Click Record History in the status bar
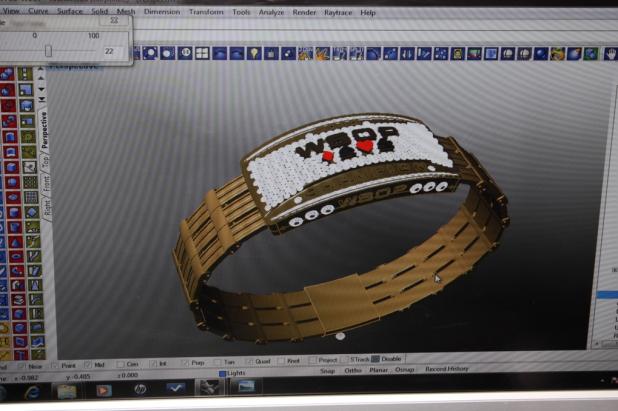618x411 pixels. (x=447, y=369)
